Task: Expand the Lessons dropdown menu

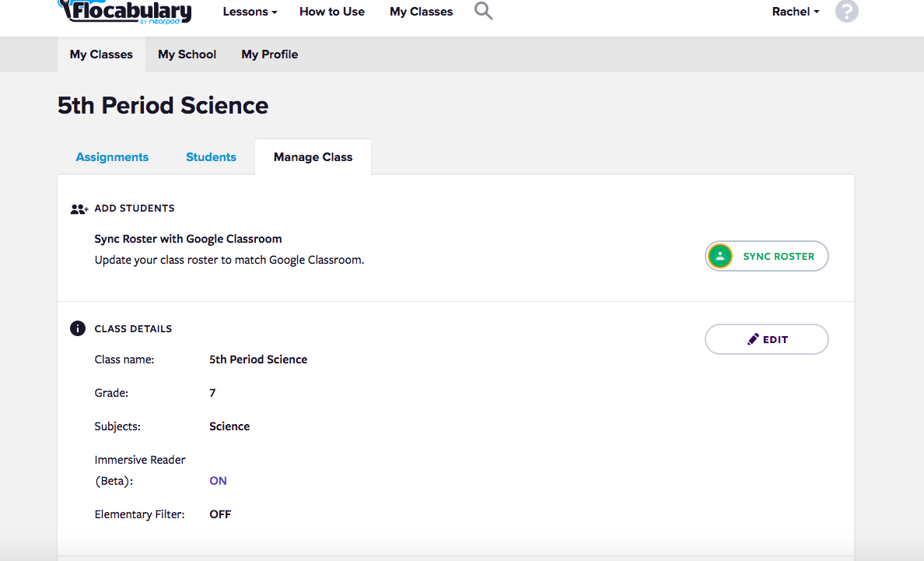Action: (x=250, y=12)
